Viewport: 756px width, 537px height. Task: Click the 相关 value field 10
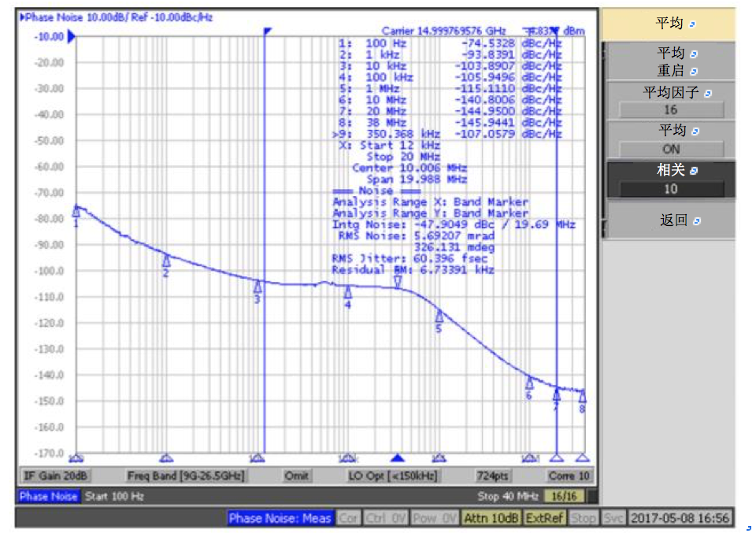(x=671, y=189)
